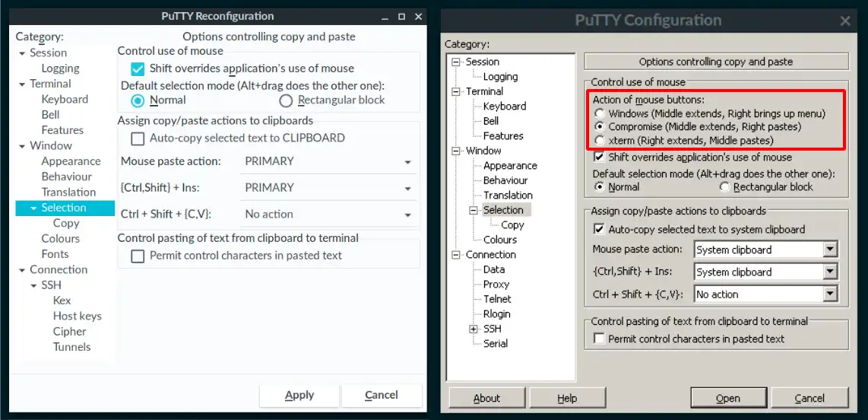
Task: Choose Compromise mouse button action radio
Action: pyautogui.click(x=599, y=127)
